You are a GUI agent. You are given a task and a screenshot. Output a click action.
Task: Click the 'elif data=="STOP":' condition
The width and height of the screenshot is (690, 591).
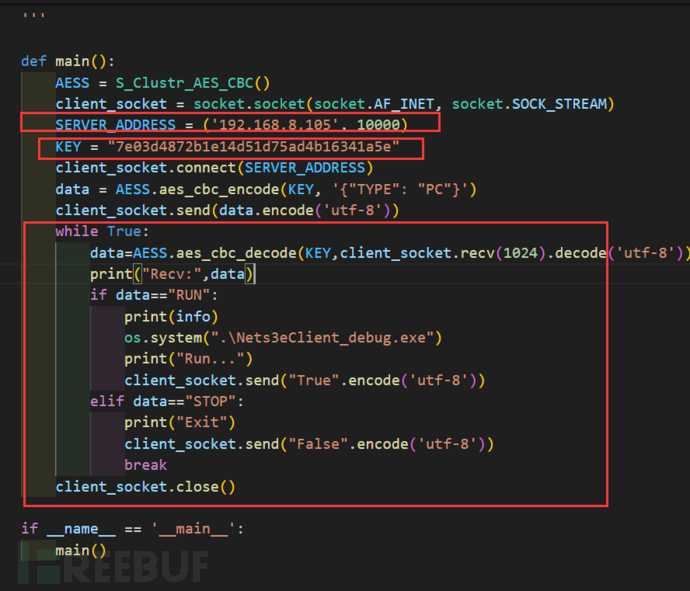167,401
